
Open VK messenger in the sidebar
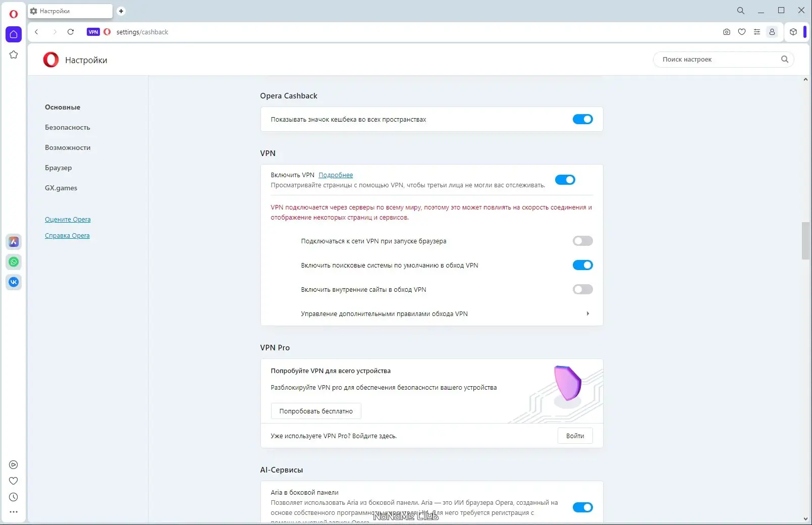(14, 282)
